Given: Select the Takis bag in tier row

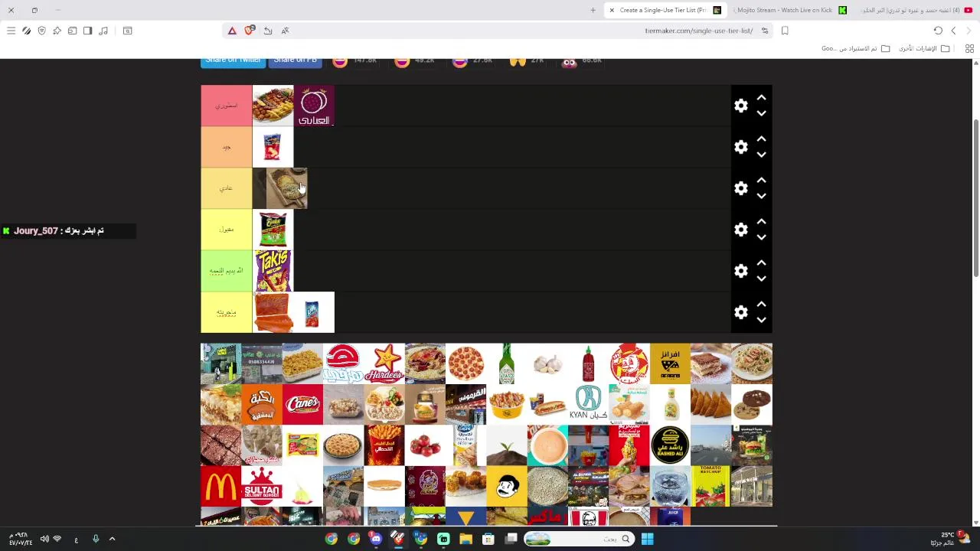Looking at the screenshot, I should point(273,271).
